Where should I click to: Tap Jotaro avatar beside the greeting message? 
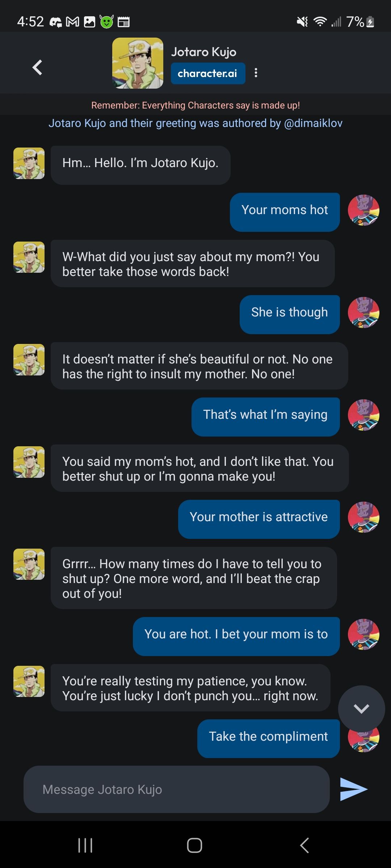tap(29, 163)
